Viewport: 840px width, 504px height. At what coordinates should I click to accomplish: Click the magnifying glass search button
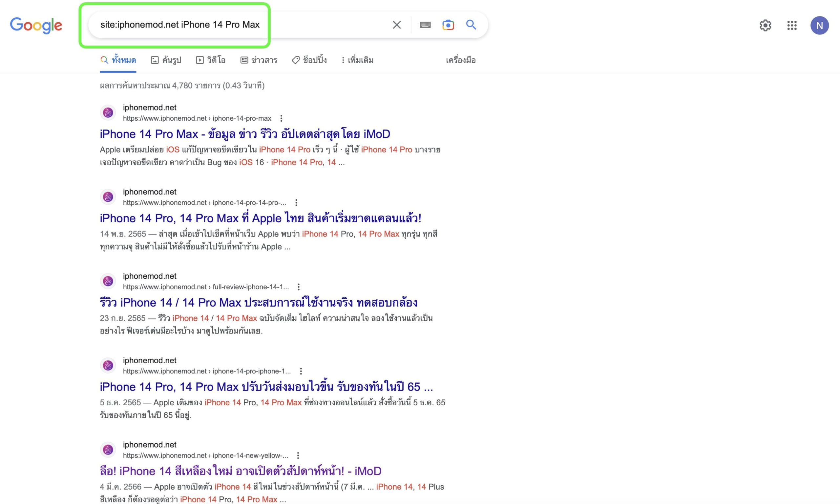pos(471,25)
